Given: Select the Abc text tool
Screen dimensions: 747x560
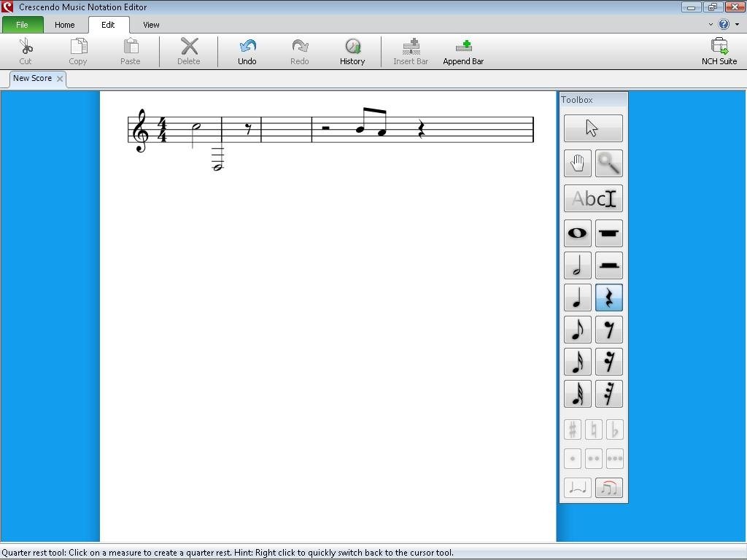Looking at the screenshot, I should [x=592, y=198].
